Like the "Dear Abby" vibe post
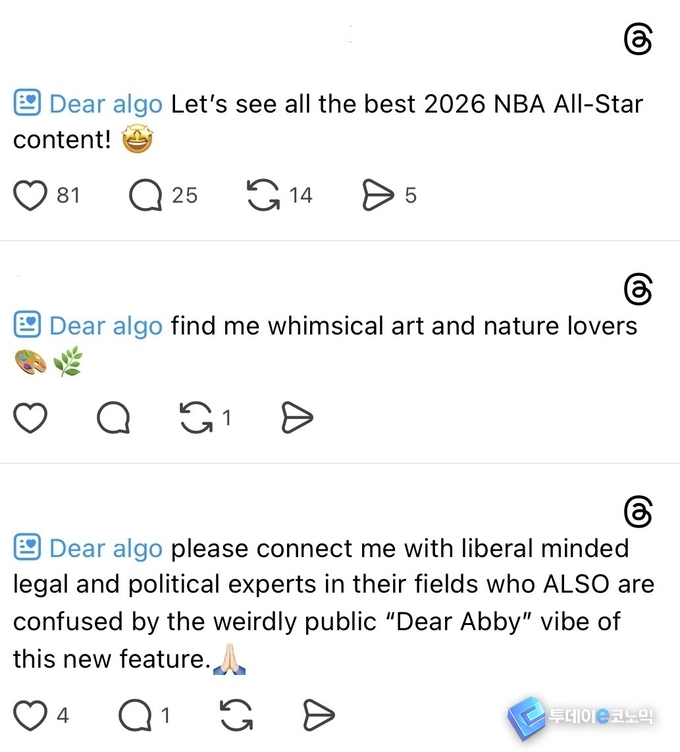This screenshot has height=752, width=680. [31, 715]
